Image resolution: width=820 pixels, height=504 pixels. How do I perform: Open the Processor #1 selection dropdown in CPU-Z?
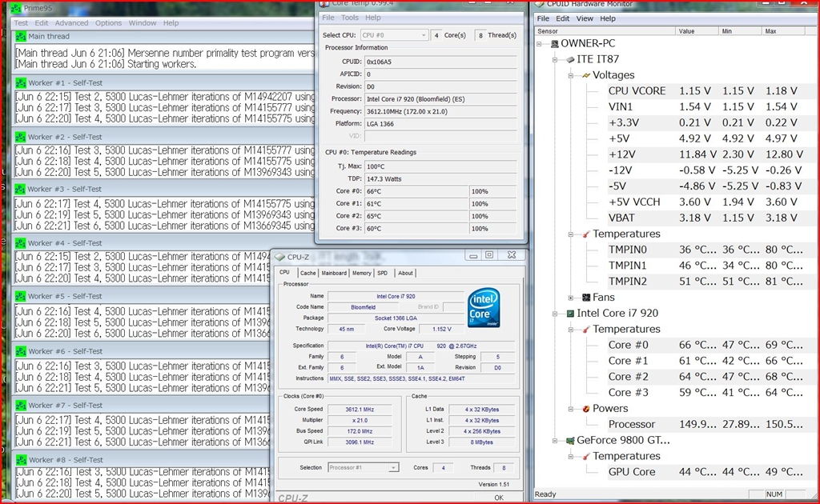pos(364,467)
